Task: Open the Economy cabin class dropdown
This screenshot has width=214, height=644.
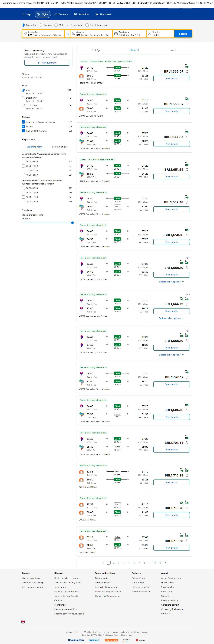Action: point(76,25)
